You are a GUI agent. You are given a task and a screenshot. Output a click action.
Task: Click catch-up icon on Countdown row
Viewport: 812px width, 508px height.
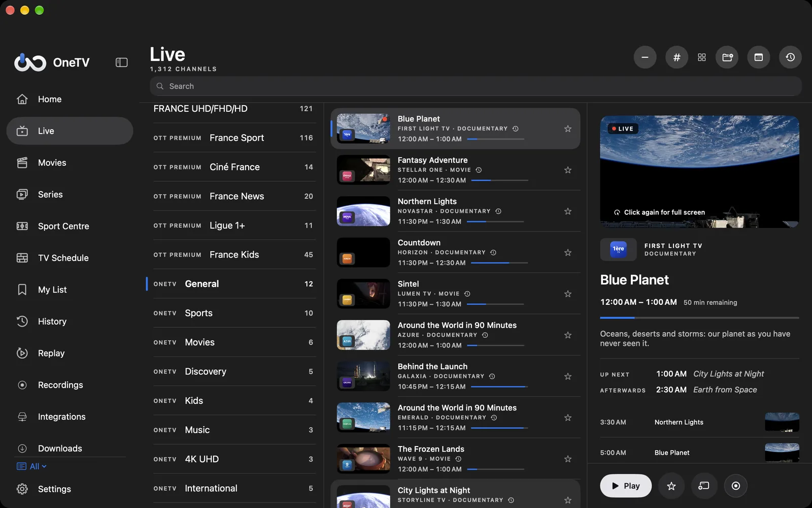coord(493,252)
